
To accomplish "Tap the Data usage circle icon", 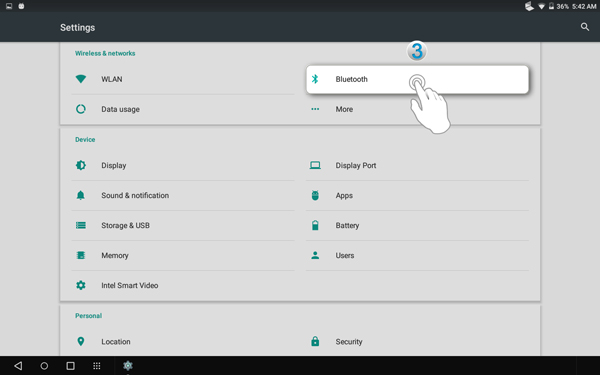I will pos(81,109).
